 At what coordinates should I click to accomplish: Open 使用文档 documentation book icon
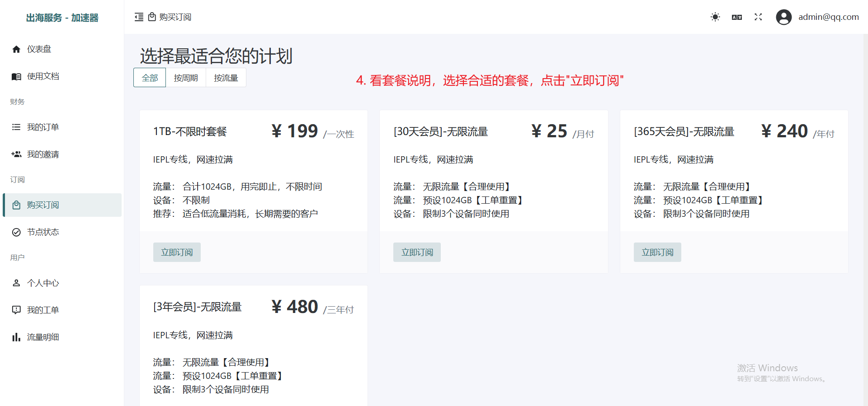[16, 76]
